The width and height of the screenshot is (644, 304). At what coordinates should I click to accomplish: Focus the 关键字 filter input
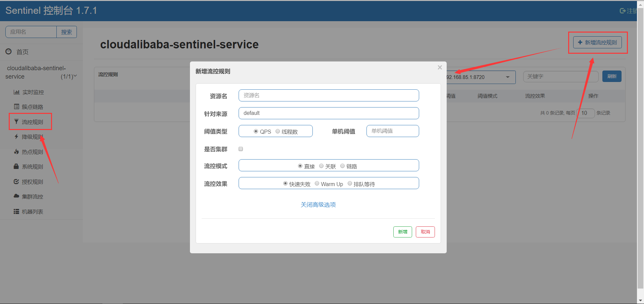(561, 77)
